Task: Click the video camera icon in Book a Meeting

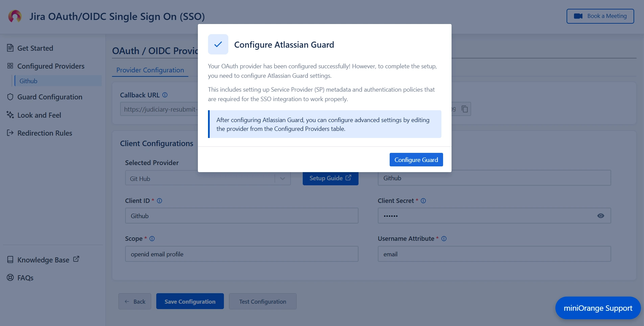Action: click(x=578, y=16)
